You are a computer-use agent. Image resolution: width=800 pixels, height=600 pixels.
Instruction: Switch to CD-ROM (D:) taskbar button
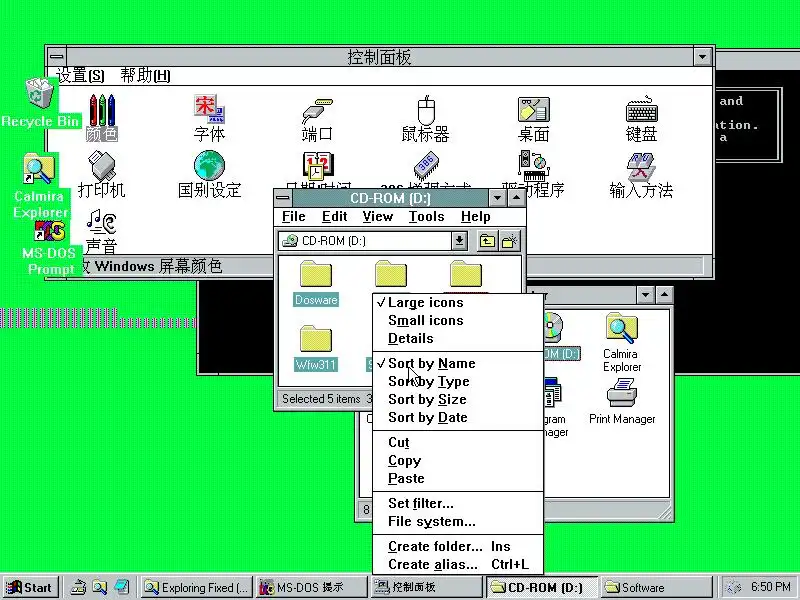(541, 587)
